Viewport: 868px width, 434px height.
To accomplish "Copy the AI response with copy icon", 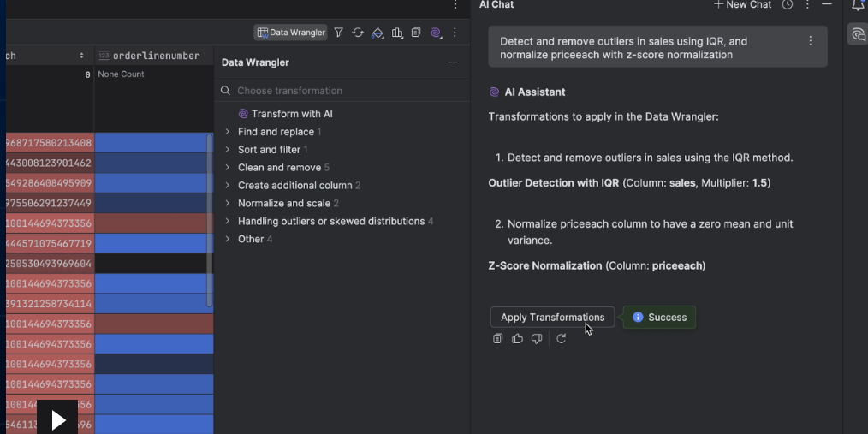I will [497, 339].
